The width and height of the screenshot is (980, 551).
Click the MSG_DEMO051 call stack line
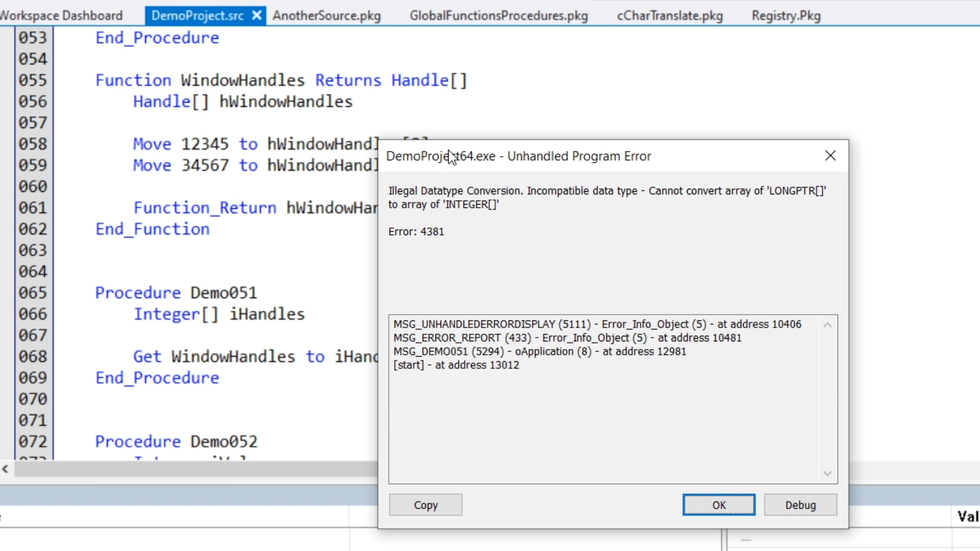point(540,352)
